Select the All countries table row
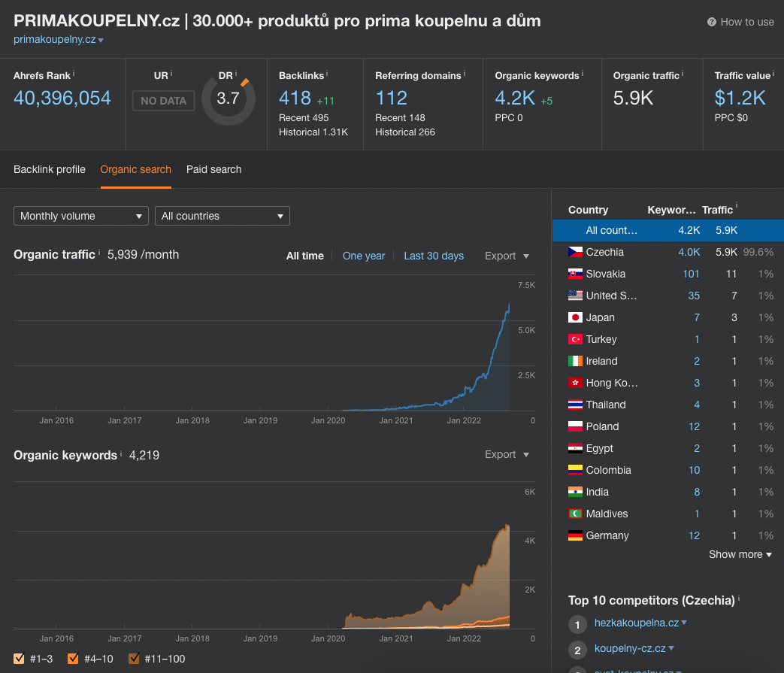The width and height of the screenshot is (784, 673). tap(668, 231)
